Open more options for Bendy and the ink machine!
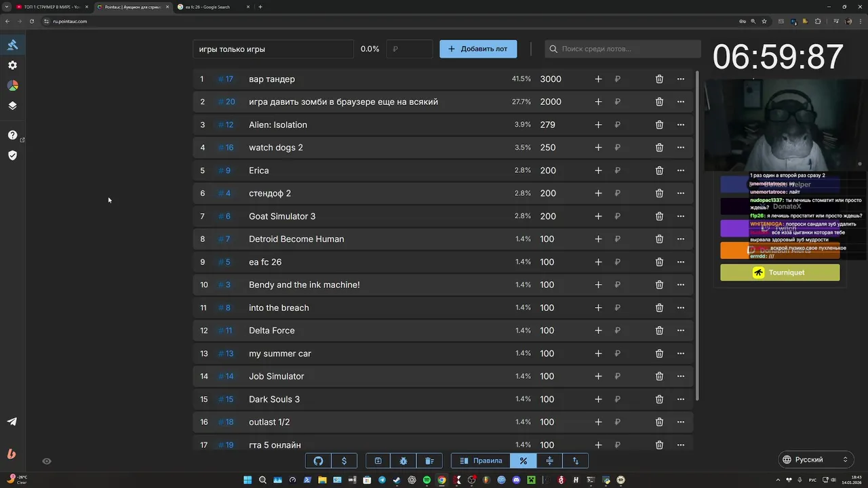This screenshot has width=868, height=488. click(x=681, y=285)
